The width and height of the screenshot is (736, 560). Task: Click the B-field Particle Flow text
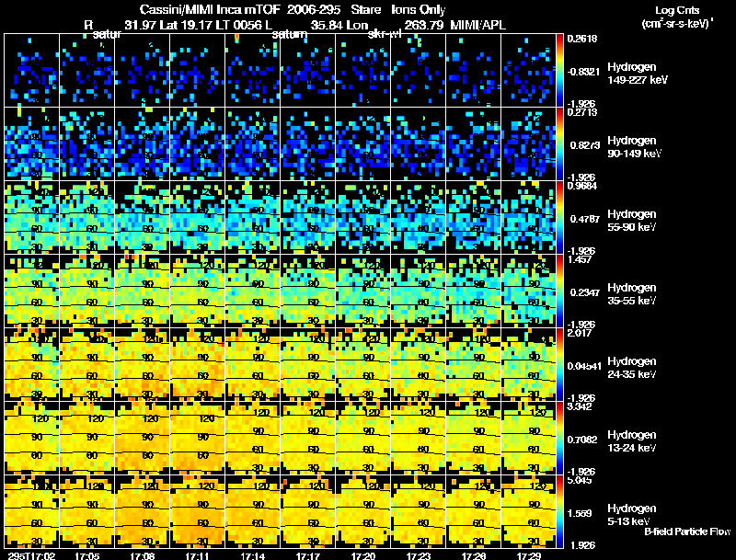coord(687,531)
